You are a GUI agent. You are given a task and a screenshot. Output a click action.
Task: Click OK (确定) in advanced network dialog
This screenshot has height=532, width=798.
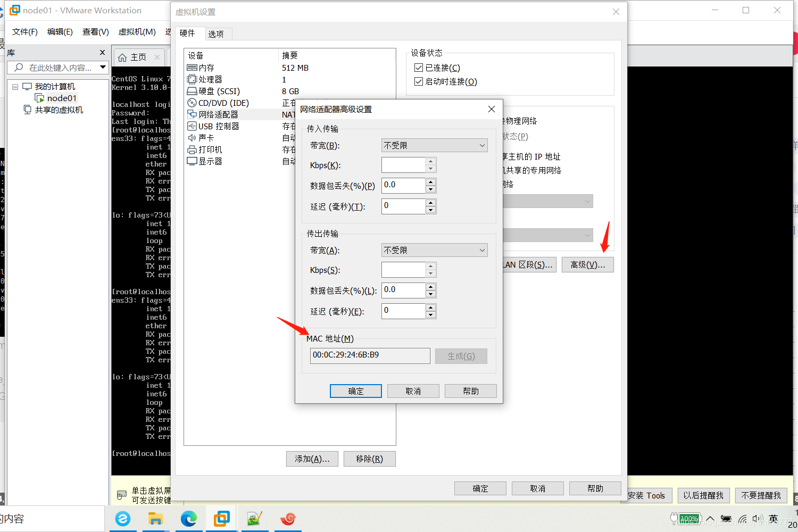click(356, 391)
